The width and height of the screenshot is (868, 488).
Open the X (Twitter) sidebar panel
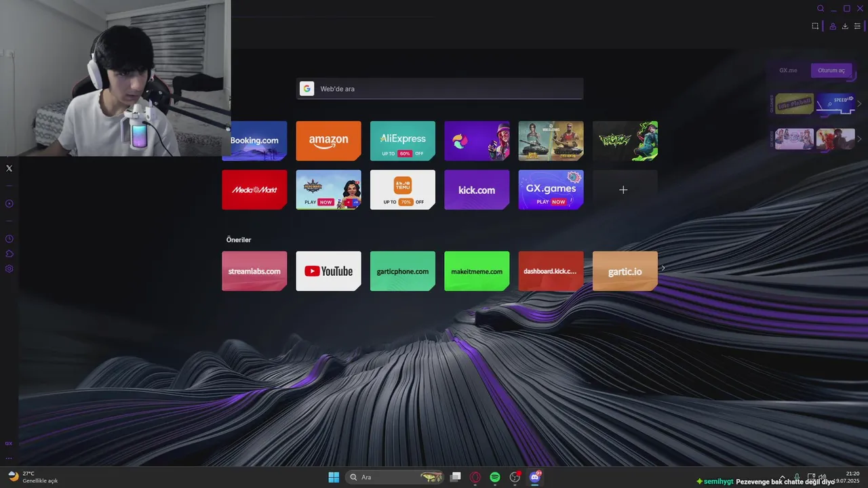(9, 168)
